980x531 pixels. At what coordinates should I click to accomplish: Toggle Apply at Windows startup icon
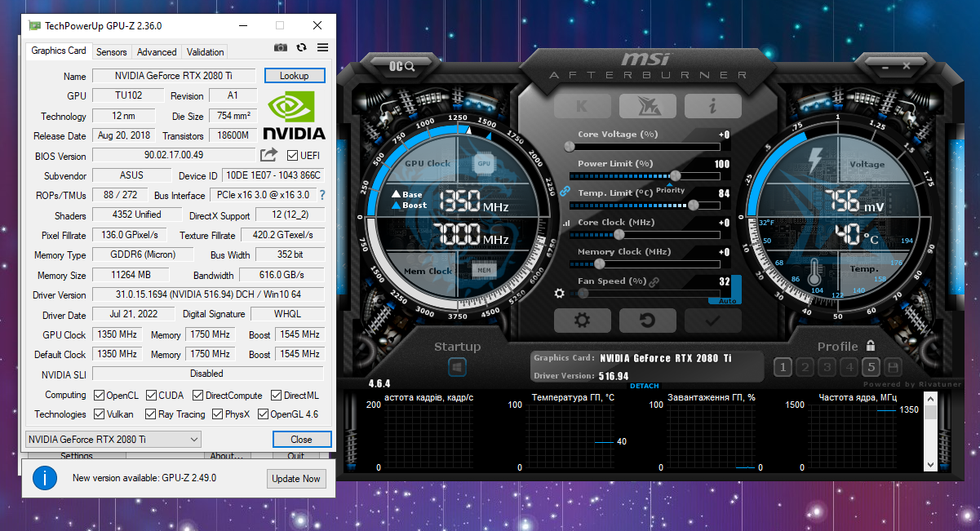[x=457, y=368]
